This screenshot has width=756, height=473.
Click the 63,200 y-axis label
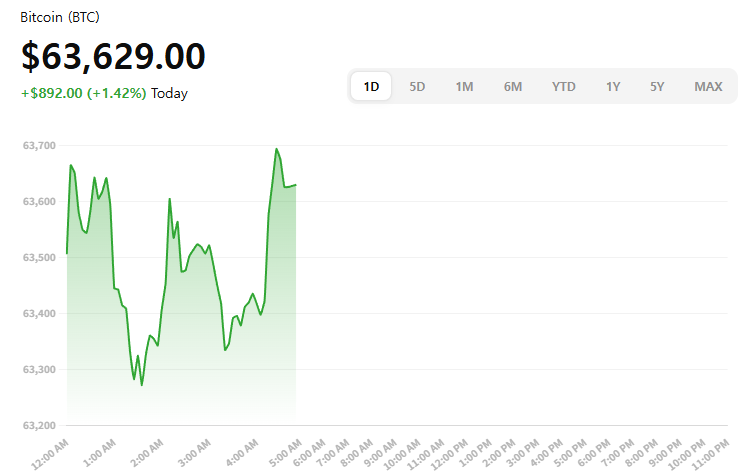pos(39,425)
